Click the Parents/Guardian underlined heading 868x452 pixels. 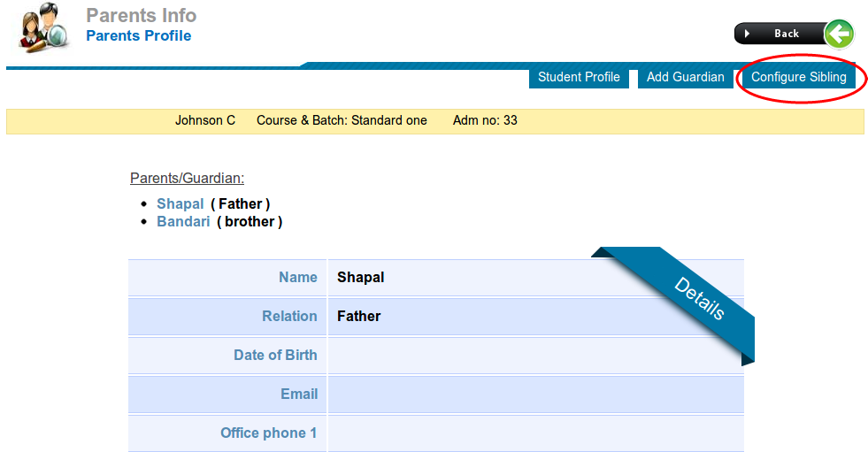187,178
